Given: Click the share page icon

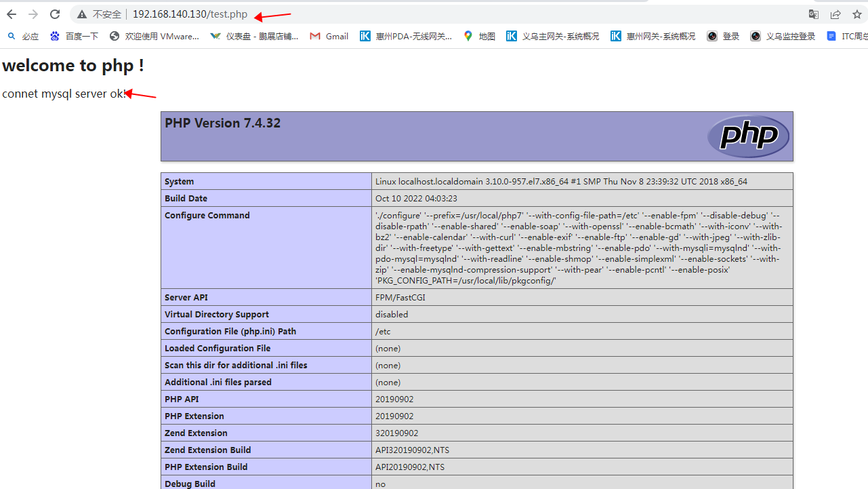Looking at the screenshot, I should coord(835,14).
